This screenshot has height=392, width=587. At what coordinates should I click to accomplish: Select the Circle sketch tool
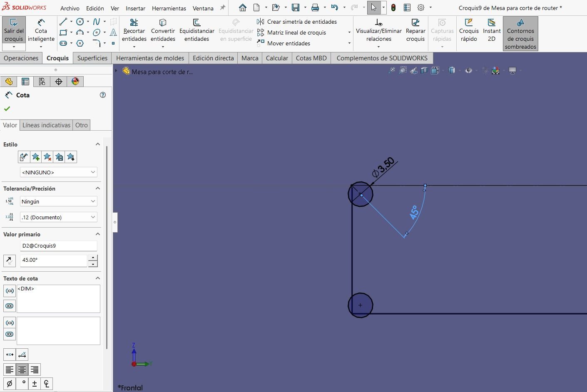(80, 22)
